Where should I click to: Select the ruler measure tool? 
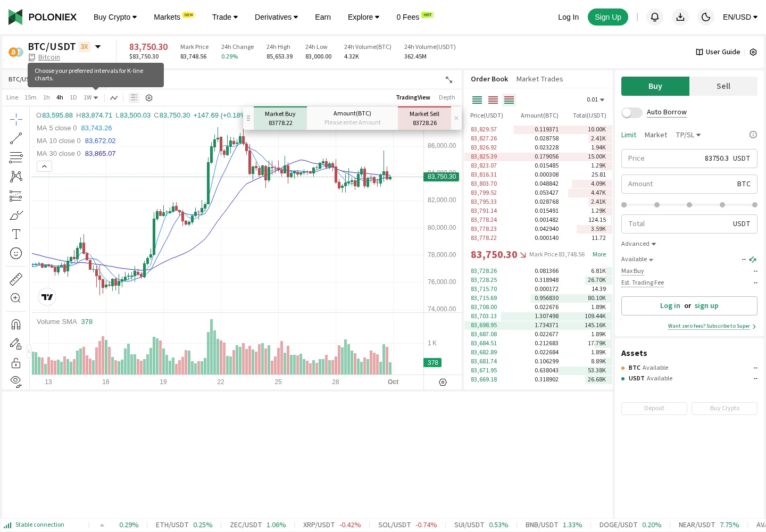point(16,279)
